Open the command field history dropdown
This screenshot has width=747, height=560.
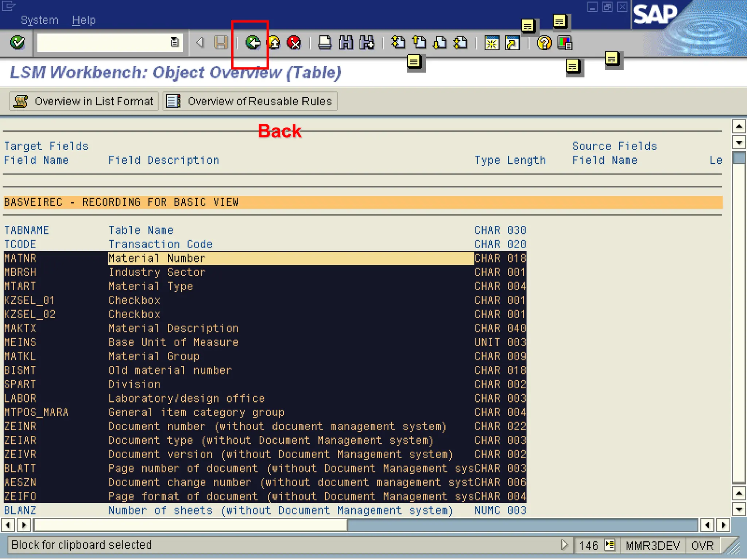pyautogui.click(x=175, y=43)
